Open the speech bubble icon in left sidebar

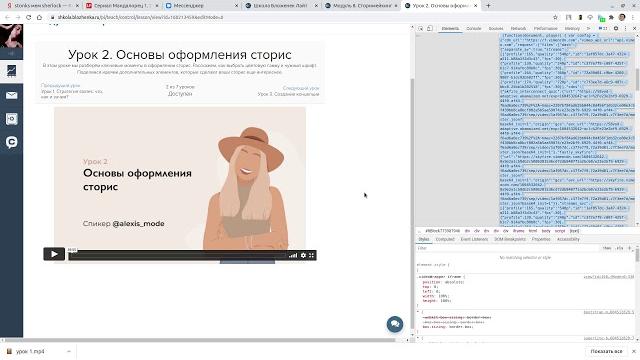pyautogui.click(x=11, y=142)
